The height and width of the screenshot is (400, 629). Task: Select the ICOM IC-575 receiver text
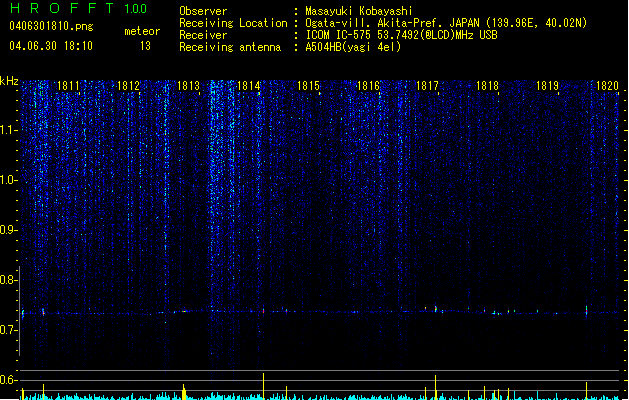[402, 35]
